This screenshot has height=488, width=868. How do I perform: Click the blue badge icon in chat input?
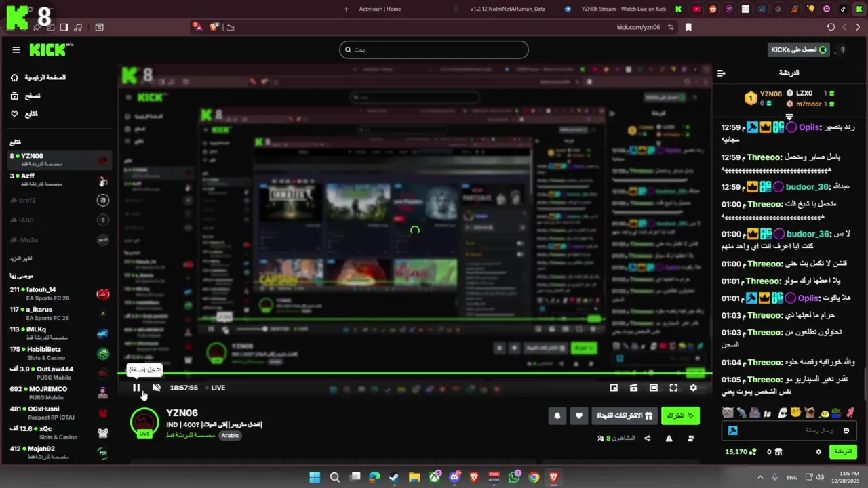pyautogui.click(x=732, y=430)
